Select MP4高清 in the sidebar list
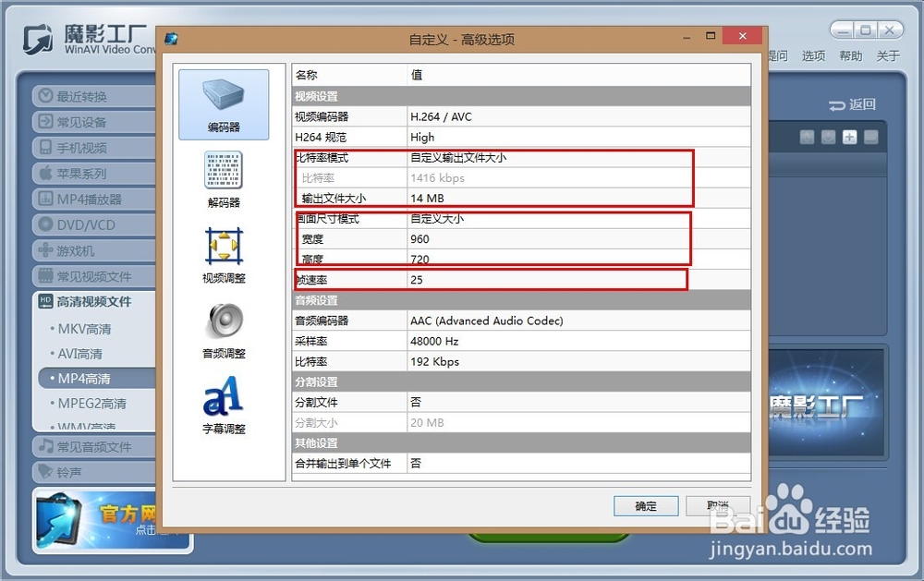The image size is (924, 581). point(97,379)
